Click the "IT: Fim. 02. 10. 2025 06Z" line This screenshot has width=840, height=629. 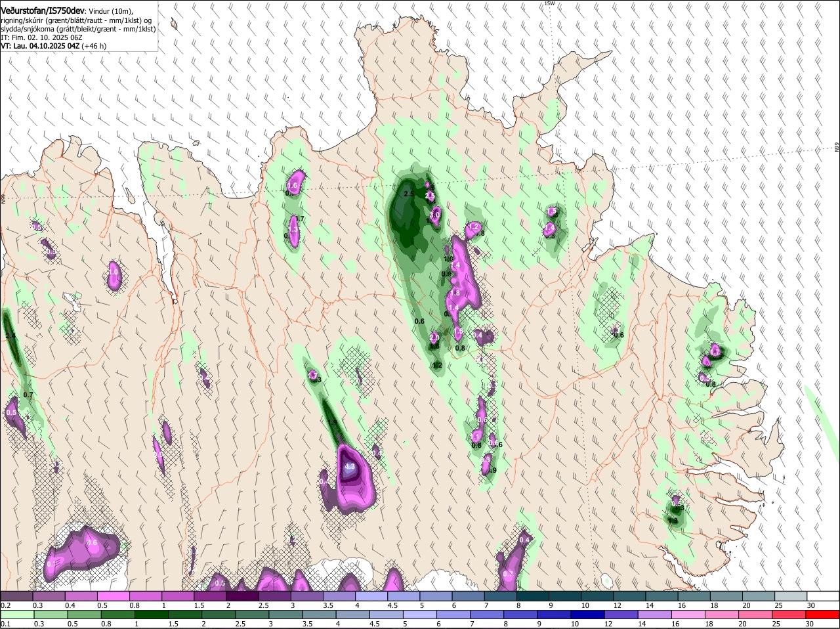tap(41, 37)
